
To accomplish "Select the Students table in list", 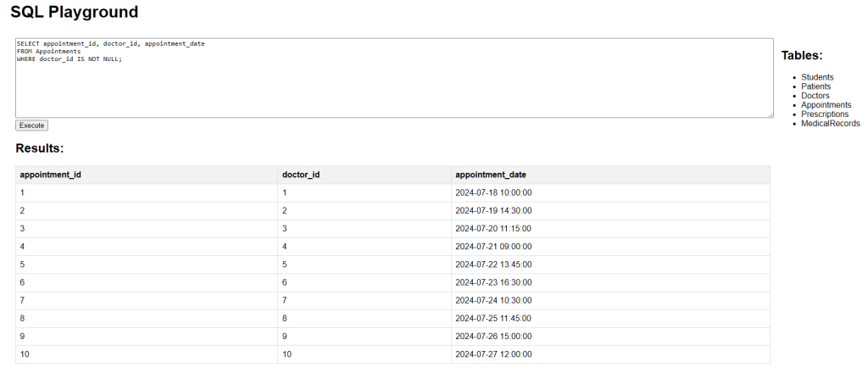I will [817, 77].
